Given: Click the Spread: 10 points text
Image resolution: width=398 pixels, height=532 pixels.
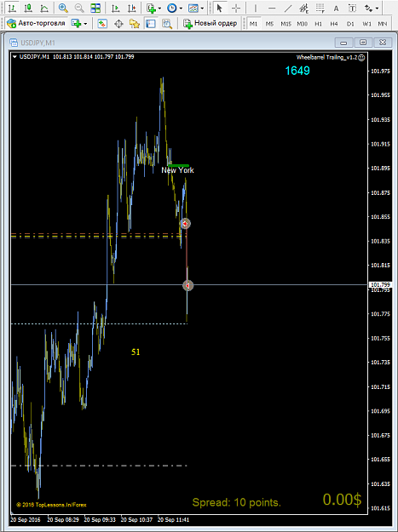Looking at the screenshot, I should coord(237,502).
